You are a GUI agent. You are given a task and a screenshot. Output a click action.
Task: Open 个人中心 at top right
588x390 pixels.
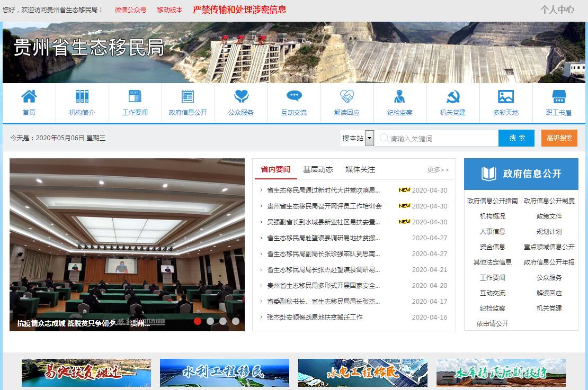557,10
